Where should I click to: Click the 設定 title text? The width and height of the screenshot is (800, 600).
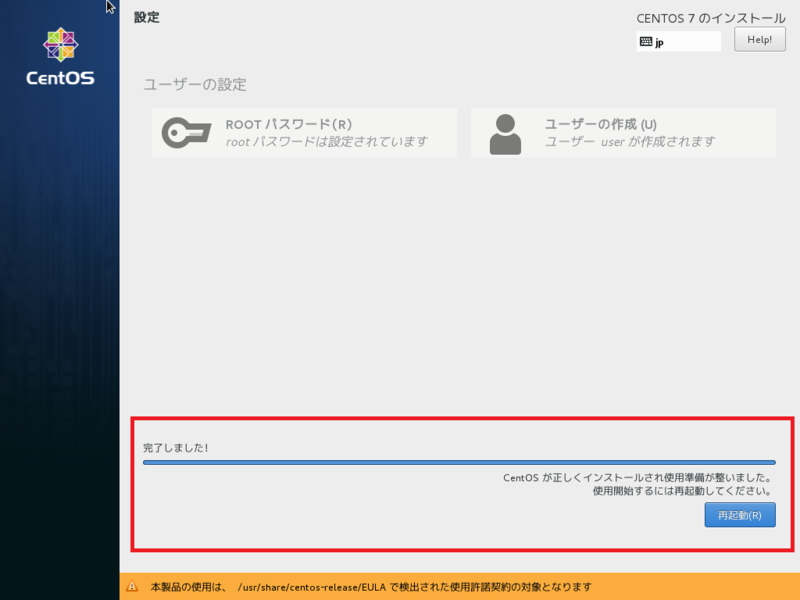point(146,17)
